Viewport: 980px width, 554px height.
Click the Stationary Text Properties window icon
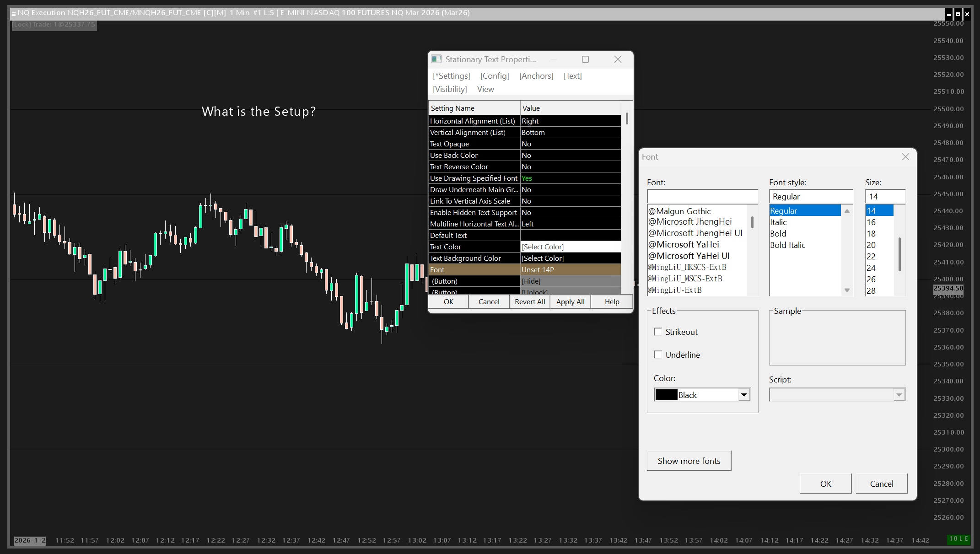[x=436, y=59]
